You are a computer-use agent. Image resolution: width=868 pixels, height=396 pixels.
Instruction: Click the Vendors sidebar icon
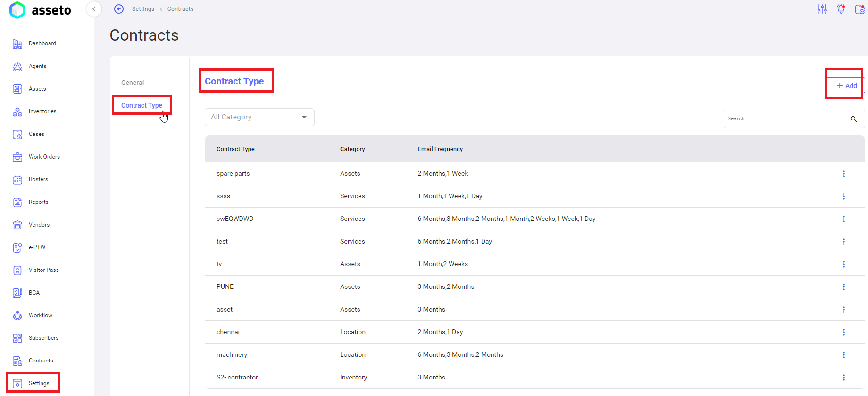pyautogui.click(x=17, y=225)
